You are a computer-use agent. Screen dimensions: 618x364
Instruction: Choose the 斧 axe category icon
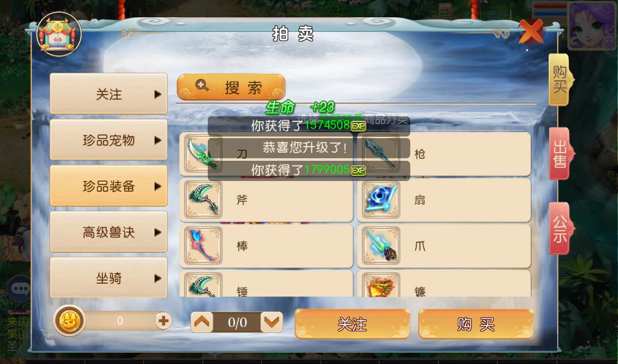[x=203, y=199]
